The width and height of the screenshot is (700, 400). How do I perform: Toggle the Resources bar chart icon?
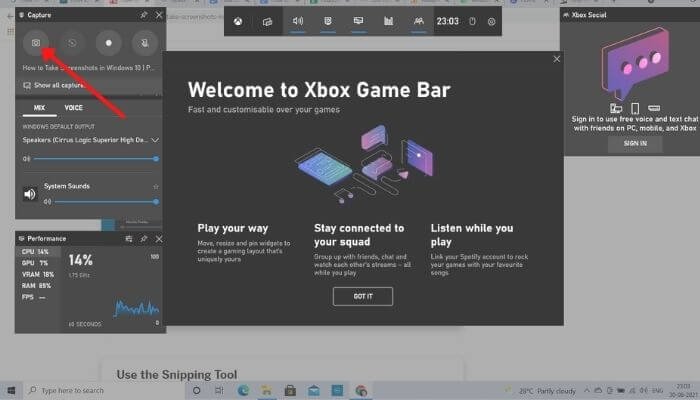[x=388, y=21]
